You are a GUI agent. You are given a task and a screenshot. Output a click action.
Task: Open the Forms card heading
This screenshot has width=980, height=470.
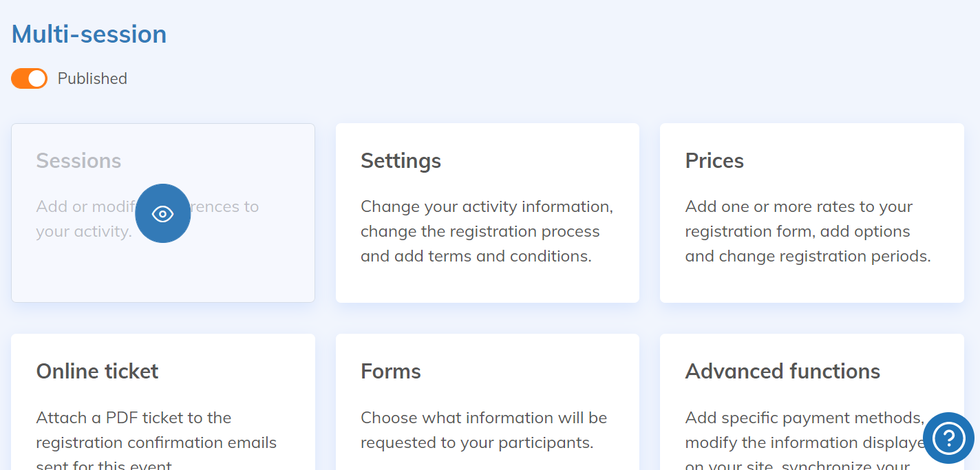[x=390, y=372]
